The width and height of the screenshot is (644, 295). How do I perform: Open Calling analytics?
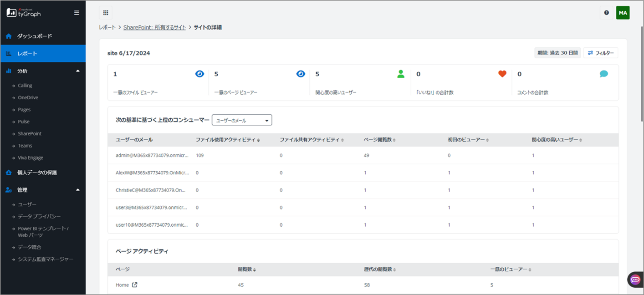pyautogui.click(x=25, y=86)
